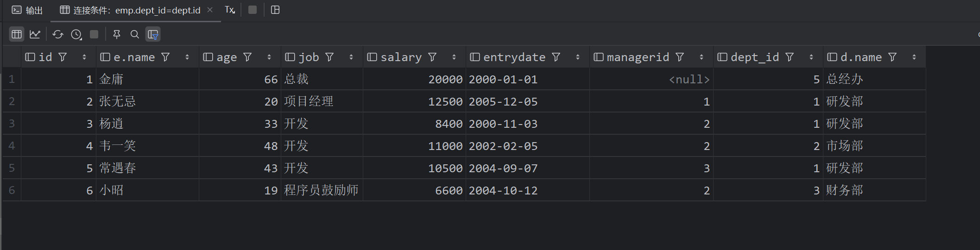The height and width of the screenshot is (250, 980).
Task: Close the 连接条件 result tab
Action: click(210, 10)
